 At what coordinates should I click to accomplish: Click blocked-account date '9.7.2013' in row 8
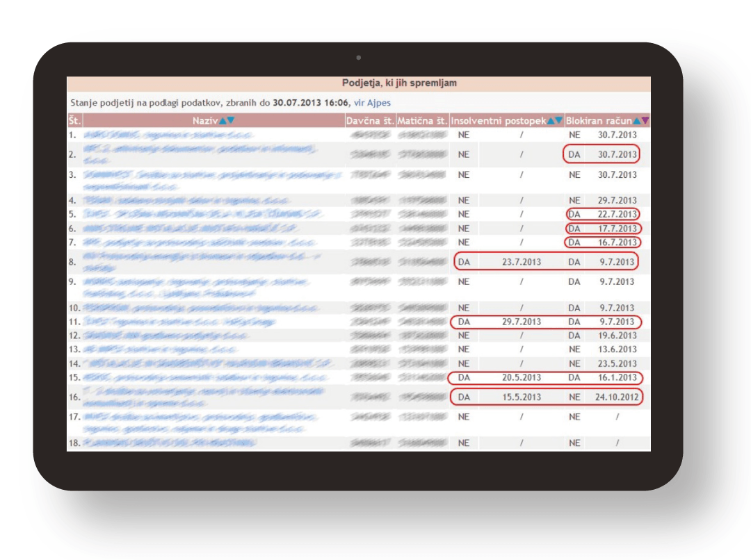(x=617, y=263)
